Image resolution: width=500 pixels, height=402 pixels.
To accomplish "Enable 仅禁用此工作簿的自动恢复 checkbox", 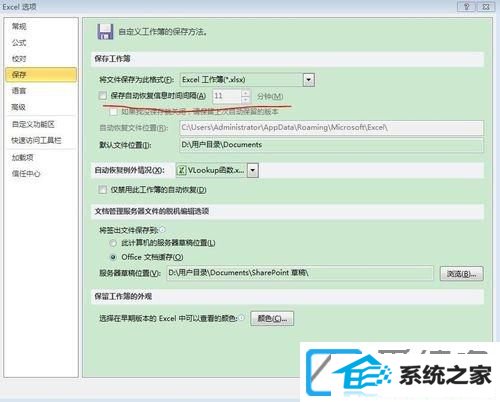I will (x=103, y=190).
